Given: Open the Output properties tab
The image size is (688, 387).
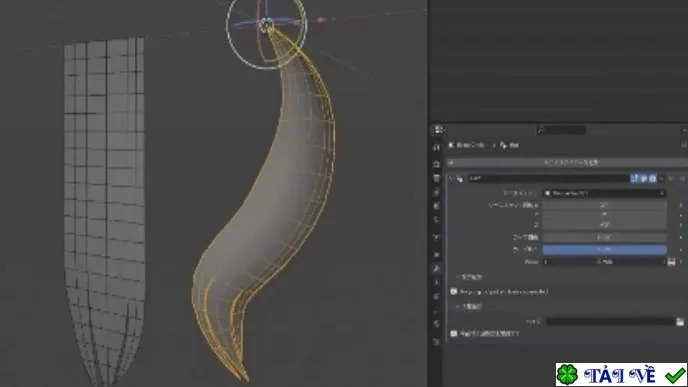Looking at the screenshot, I should click(436, 178).
